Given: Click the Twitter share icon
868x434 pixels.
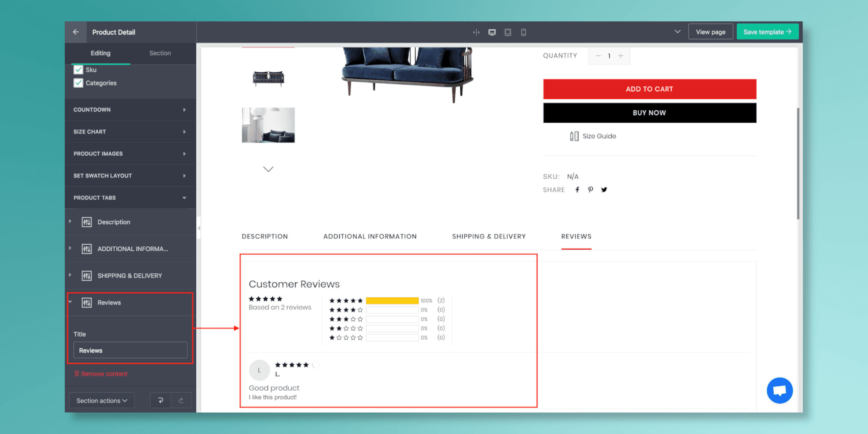Looking at the screenshot, I should click(x=604, y=190).
